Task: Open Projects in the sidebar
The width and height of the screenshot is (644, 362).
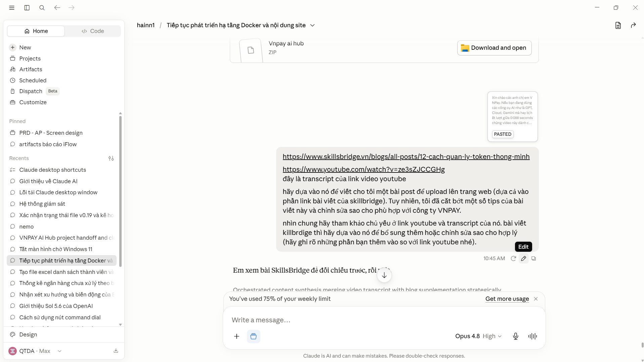Action: 30,58
